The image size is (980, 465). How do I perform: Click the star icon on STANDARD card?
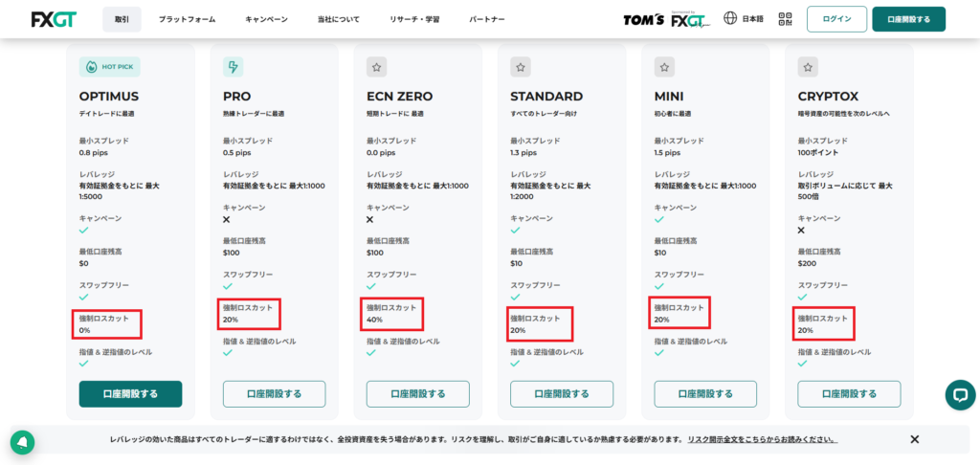(521, 67)
